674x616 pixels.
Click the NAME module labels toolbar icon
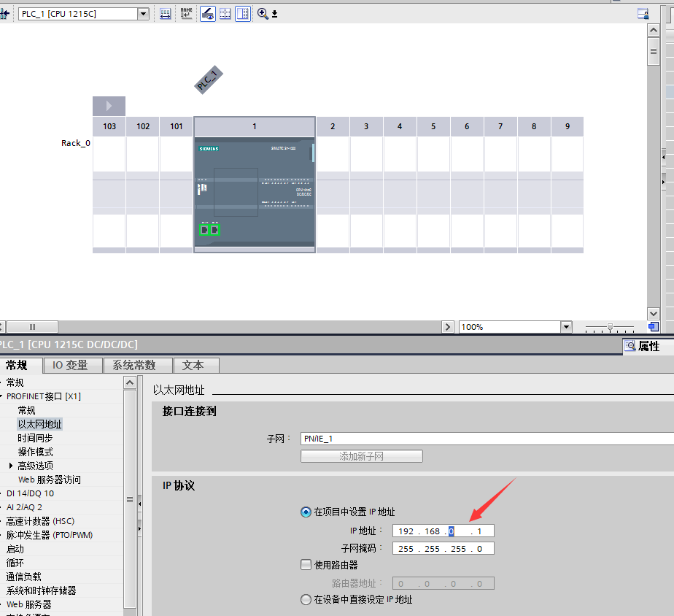click(x=187, y=14)
